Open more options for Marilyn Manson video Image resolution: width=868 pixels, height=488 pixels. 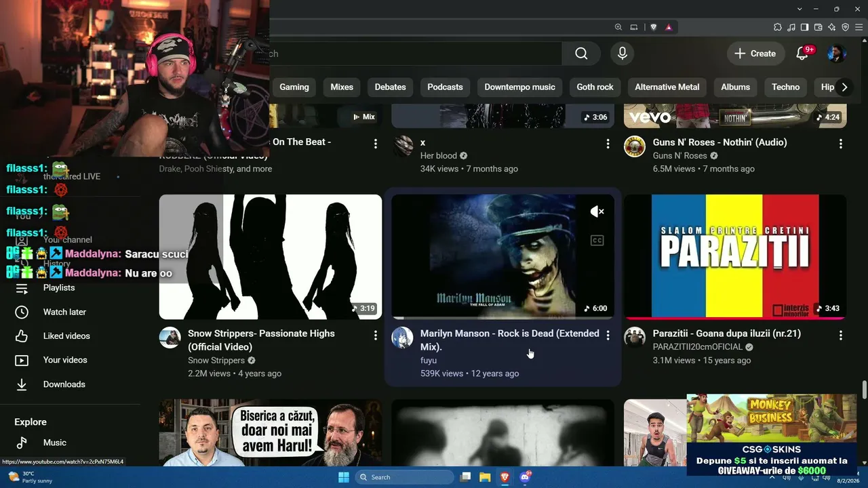[608, 335]
